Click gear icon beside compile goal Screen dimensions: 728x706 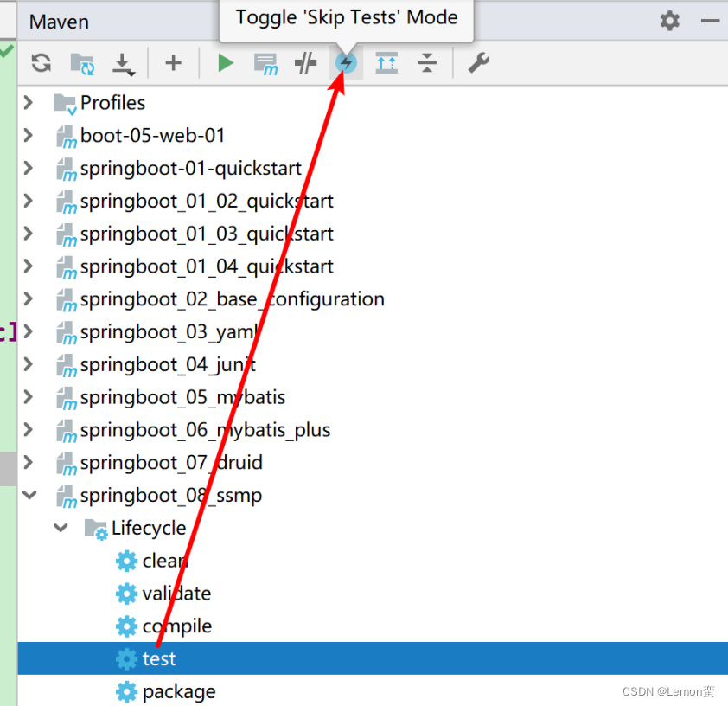126,626
